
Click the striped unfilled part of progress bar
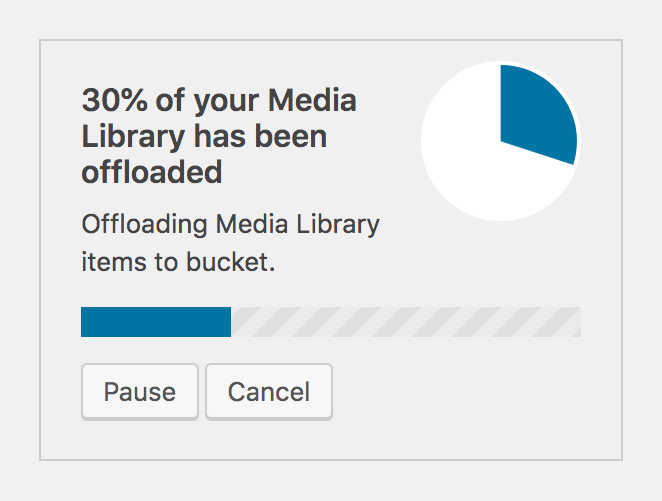tap(405, 322)
